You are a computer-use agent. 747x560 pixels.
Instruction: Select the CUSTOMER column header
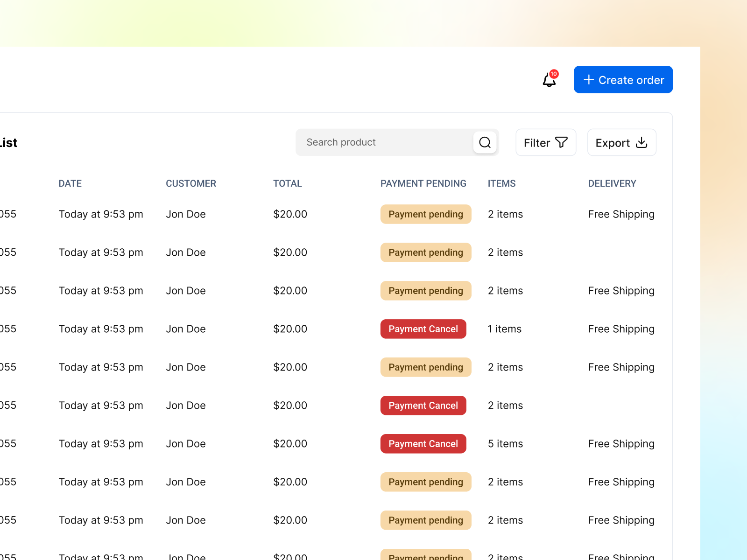tap(191, 183)
